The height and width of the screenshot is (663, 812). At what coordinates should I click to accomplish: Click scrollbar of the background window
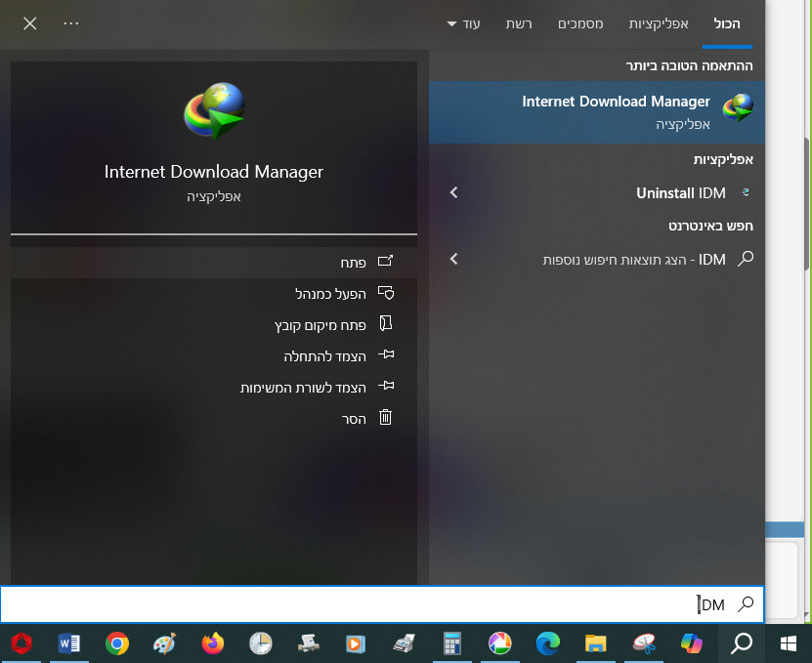coord(807,204)
